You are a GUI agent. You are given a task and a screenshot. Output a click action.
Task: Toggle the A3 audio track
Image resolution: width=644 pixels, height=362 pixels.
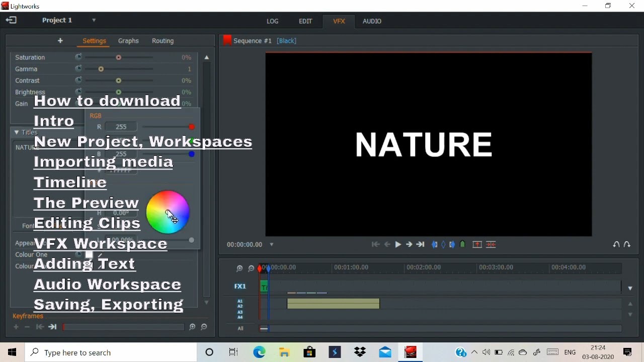click(x=240, y=312)
